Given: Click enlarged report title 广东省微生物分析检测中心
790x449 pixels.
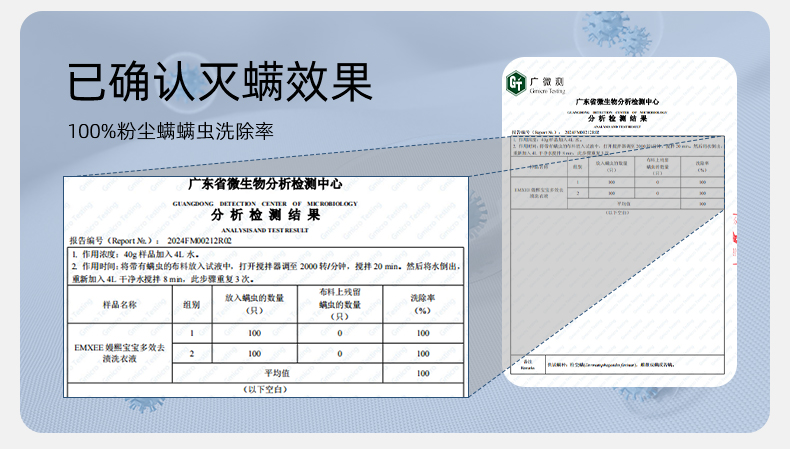Looking at the screenshot, I should coord(265,184).
